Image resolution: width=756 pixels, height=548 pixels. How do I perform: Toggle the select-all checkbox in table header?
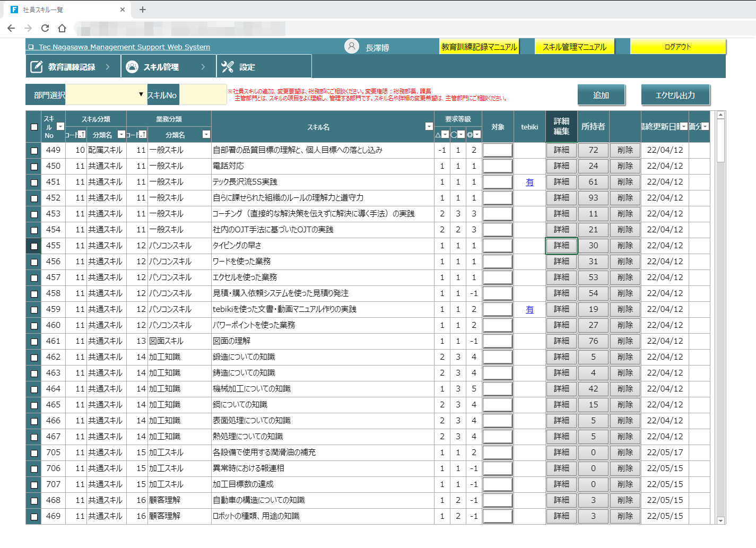click(34, 127)
